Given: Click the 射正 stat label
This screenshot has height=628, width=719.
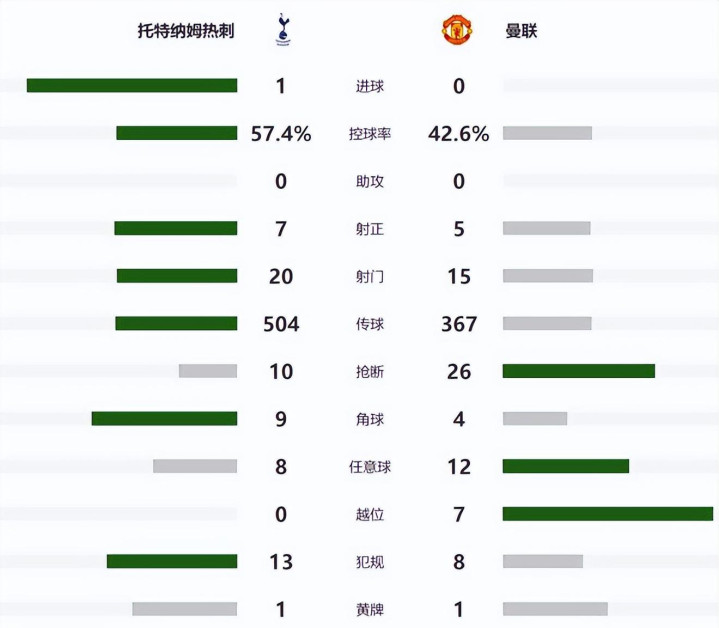Looking at the screenshot, I should 370,229.
